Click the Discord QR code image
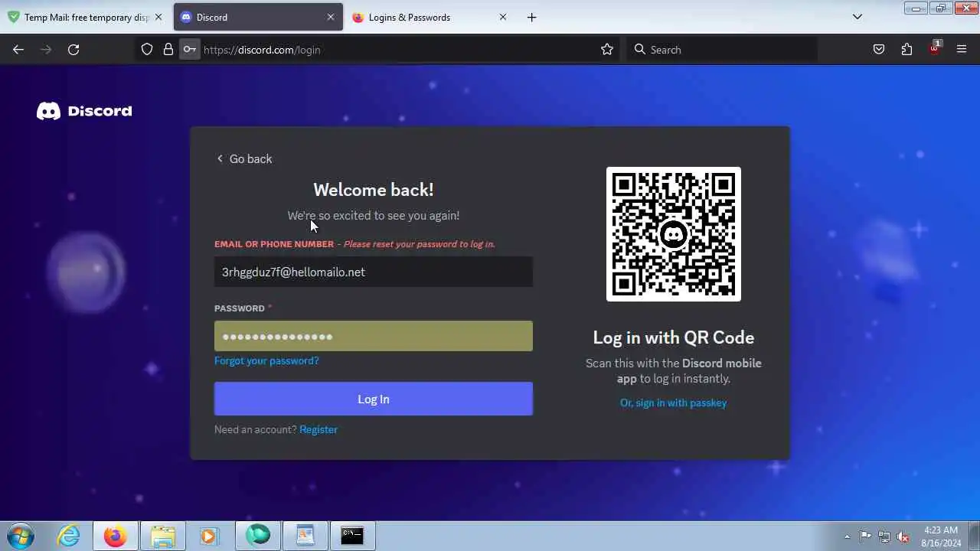This screenshot has height=551, width=980. coord(674,234)
